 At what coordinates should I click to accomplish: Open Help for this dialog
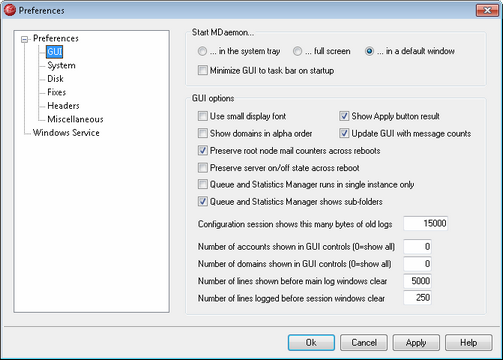[x=469, y=343]
